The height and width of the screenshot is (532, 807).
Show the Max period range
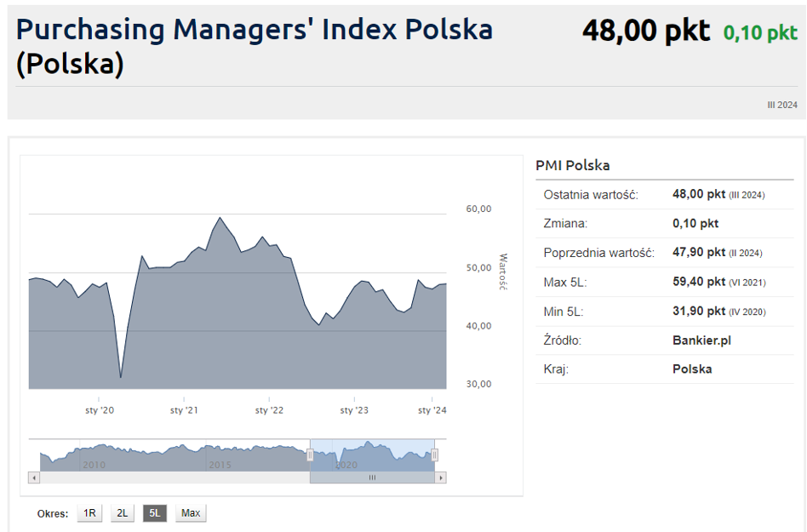(191, 512)
